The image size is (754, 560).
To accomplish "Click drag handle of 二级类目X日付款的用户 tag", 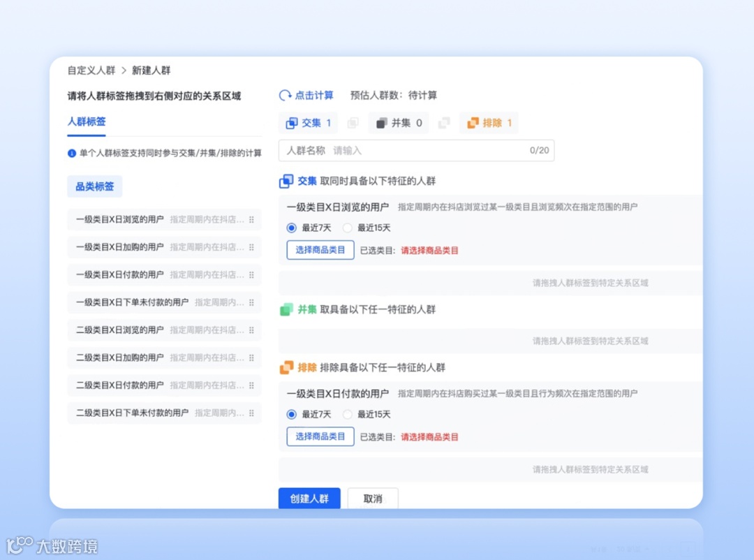I will tap(251, 385).
